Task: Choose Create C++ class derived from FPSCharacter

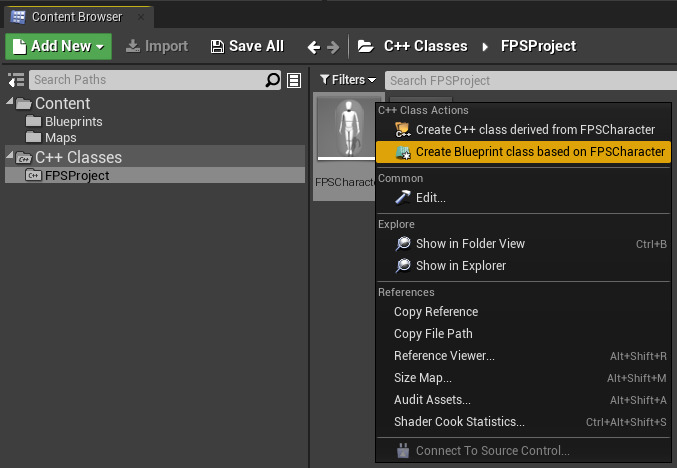Action: tap(523, 130)
